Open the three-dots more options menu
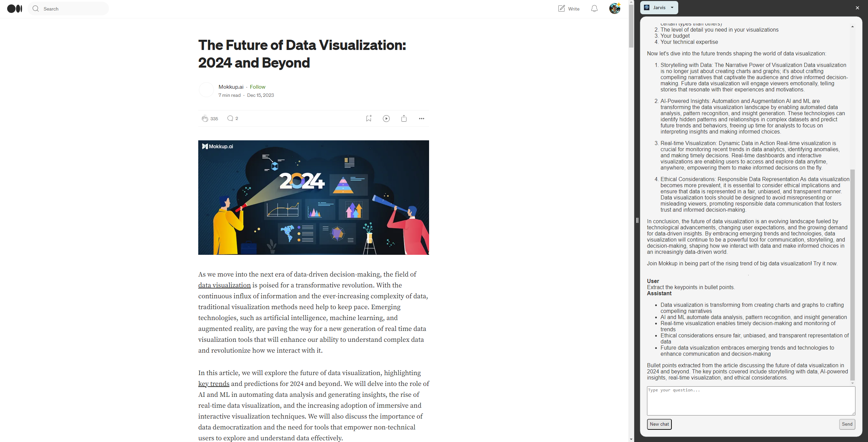Viewport: 868px width, 442px height. tap(422, 118)
